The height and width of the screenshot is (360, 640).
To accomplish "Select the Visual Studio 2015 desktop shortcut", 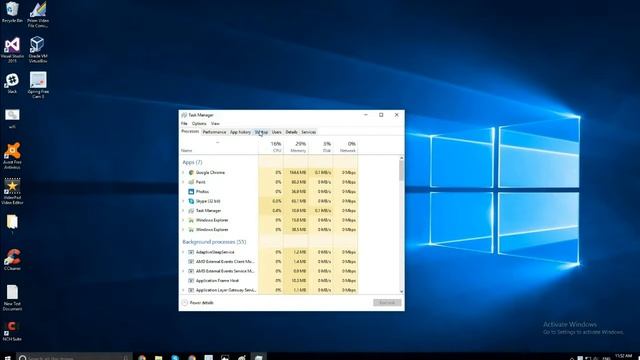I will (x=12, y=50).
